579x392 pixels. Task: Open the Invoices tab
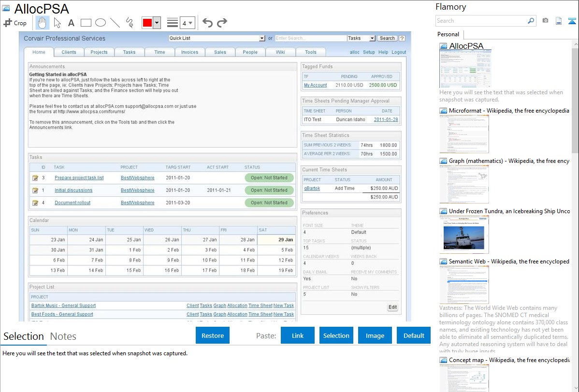[189, 52]
